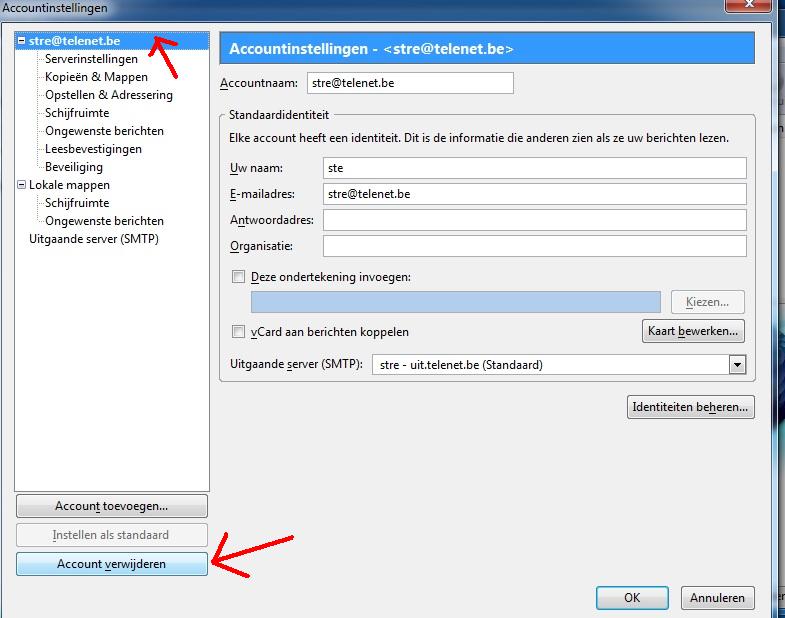This screenshot has height=618, width=785.
Task: Close the Accountinstellingen window
Action: coord(749,5)
